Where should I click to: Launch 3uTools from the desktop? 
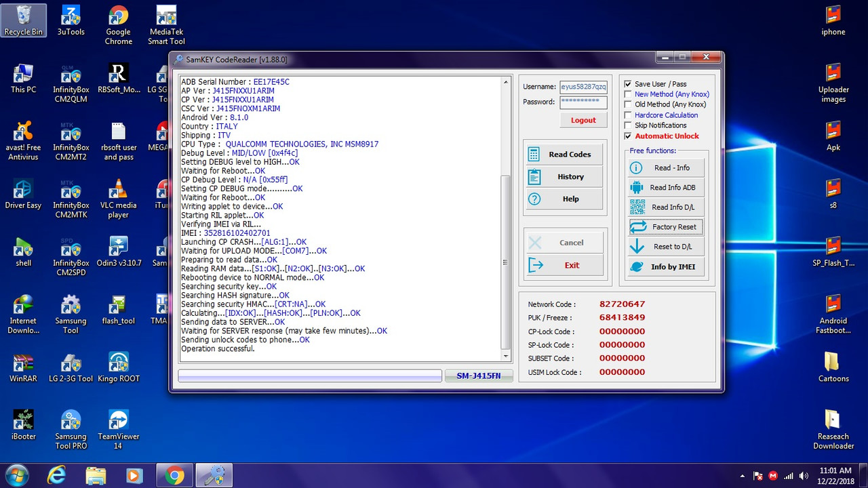pyautogui.click(x=71, y=21)
